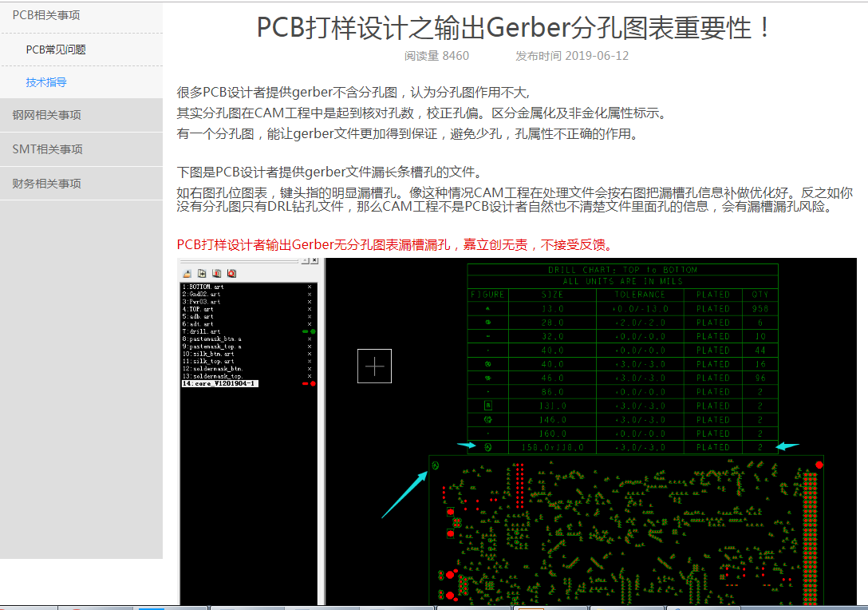Viewport: 868px width, 610px height.
Task: Click drill chart size cell 150.0x118.0
Action: [x=552, y=447]
